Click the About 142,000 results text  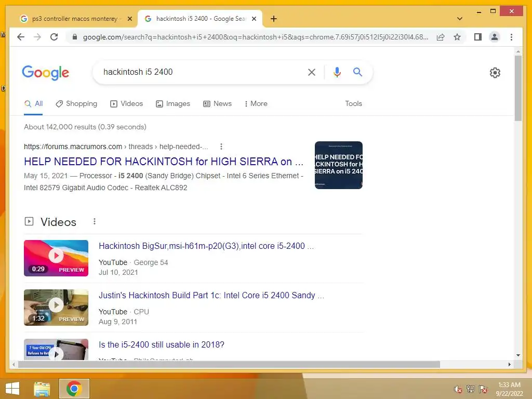[x=85, y=127]
